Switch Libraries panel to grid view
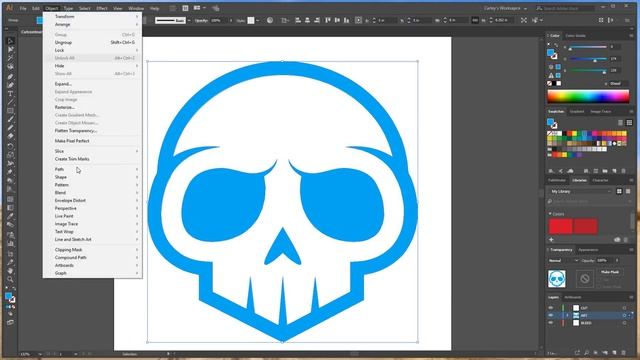640x360 pixels. pos(619,191)
